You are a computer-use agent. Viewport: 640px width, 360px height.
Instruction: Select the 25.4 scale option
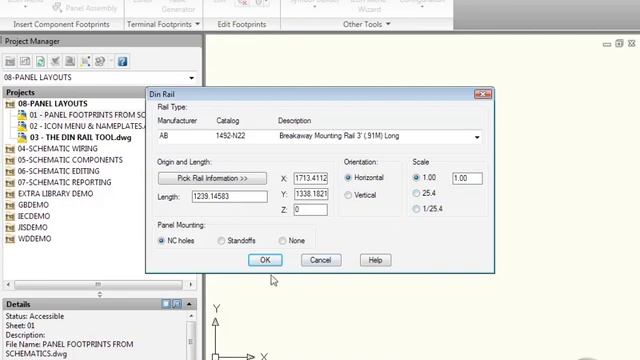(x=416, y=193)
